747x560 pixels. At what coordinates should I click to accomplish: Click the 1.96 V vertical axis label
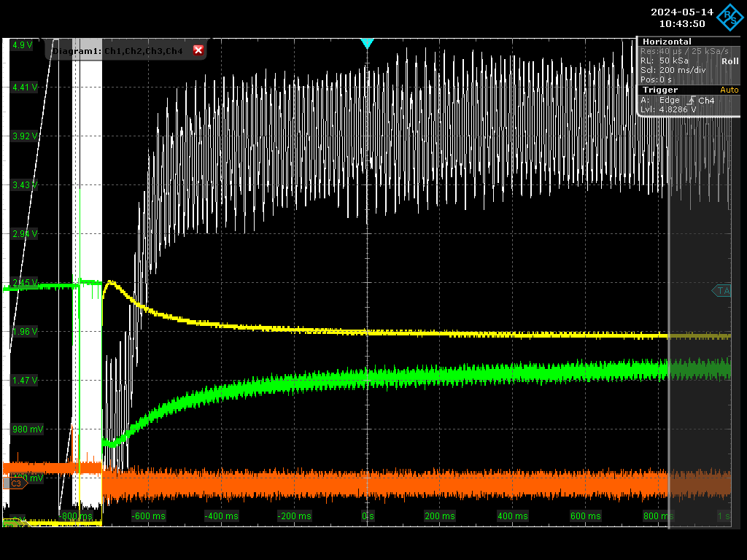click(x=25, y=332)
